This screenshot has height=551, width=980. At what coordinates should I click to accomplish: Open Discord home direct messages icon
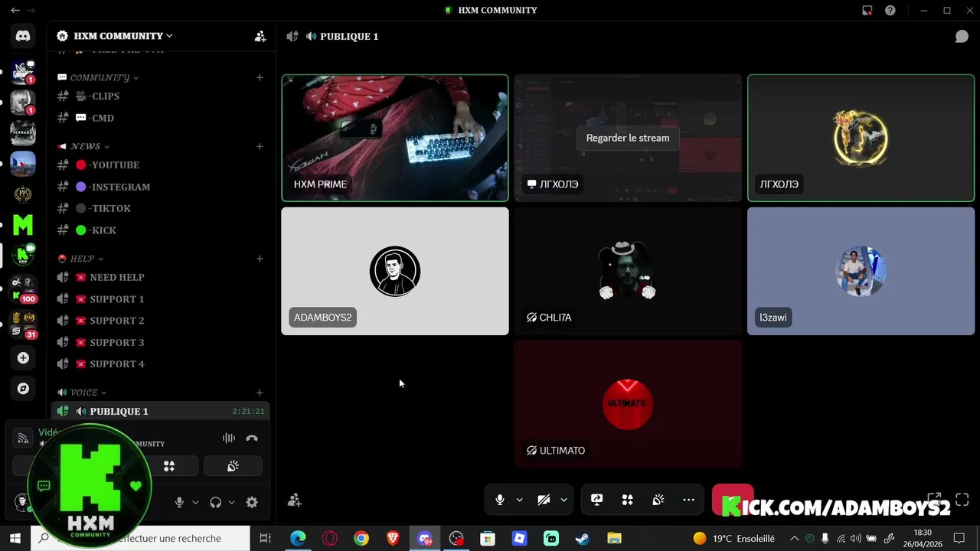pyautogui.click(x=23, y=36)
